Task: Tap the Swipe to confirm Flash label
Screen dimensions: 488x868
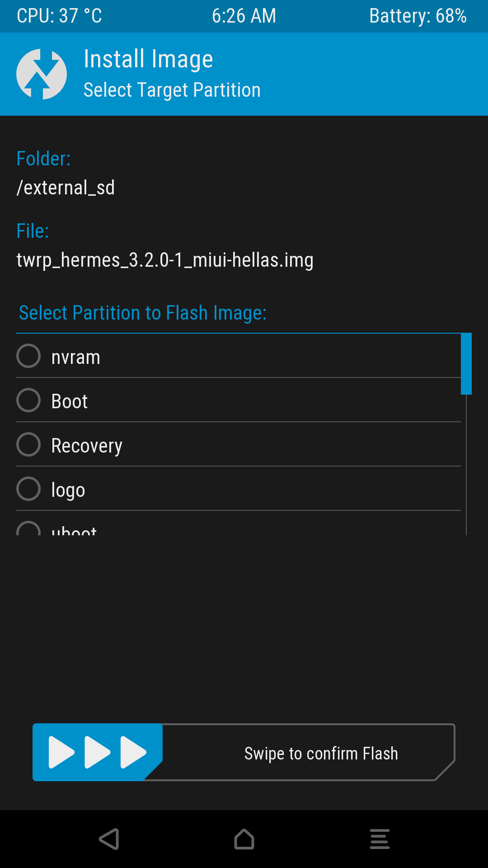Action: point(321,754)
